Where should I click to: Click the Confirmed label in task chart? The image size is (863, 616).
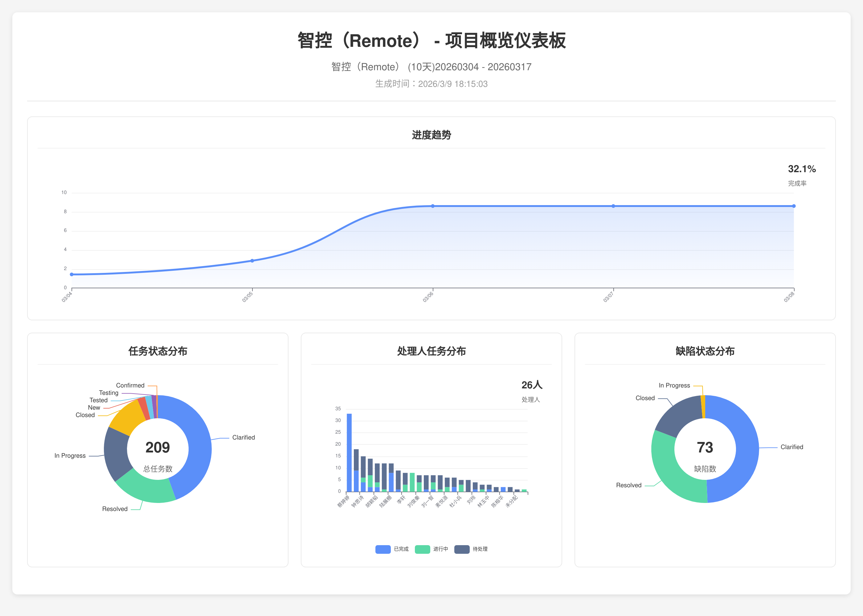coord(130,385)
